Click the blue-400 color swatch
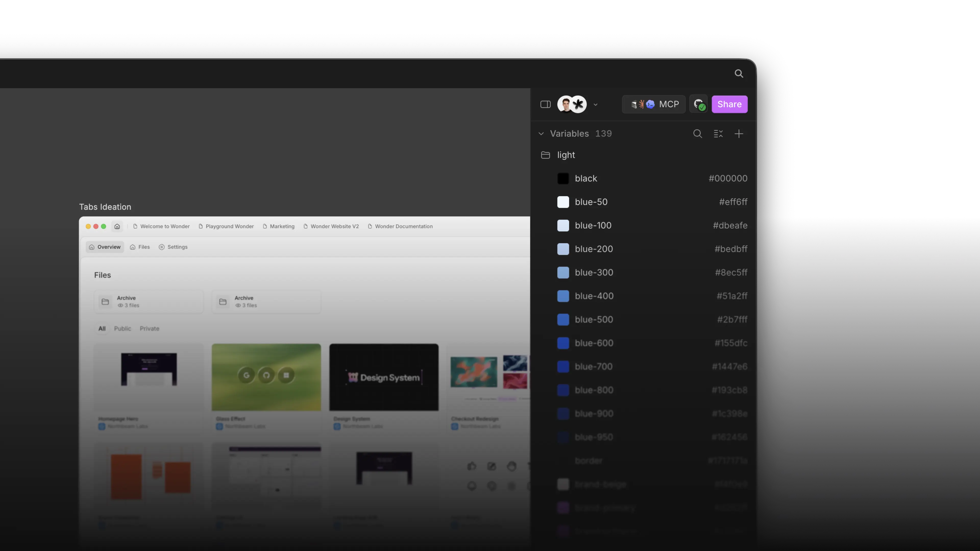 click(x=563, y=296)
